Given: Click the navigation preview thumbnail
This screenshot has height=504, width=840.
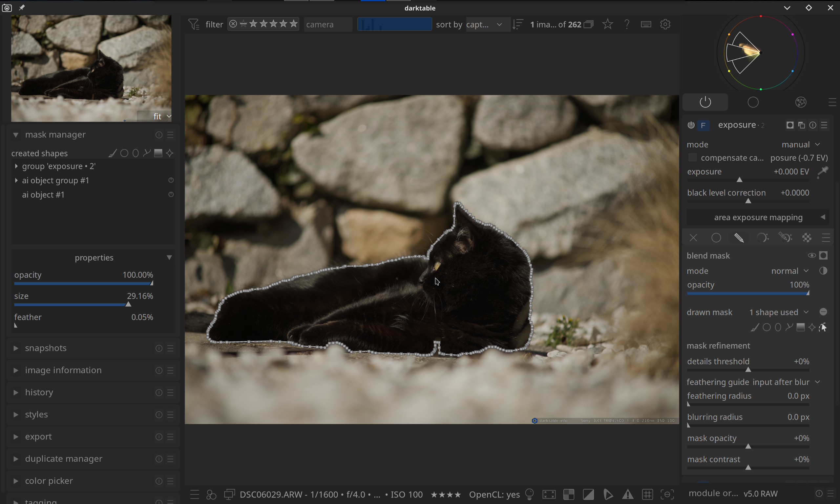Looking at the screenshot, I should click(91, 68).
